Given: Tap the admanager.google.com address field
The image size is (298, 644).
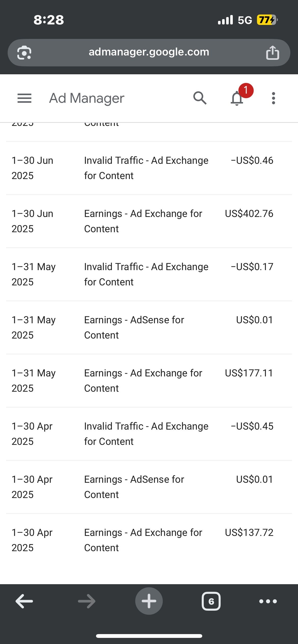Looking at the screenshot, I should click(x=149, y=52).
